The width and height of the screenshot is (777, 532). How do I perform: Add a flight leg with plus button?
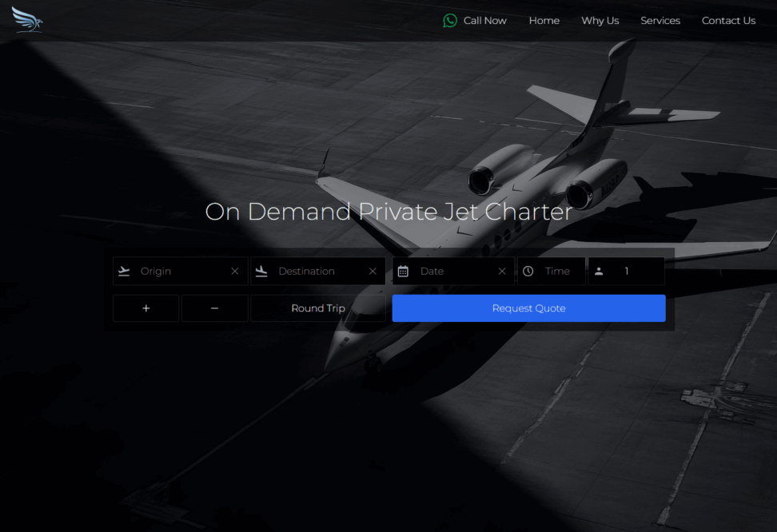[145, 308]
